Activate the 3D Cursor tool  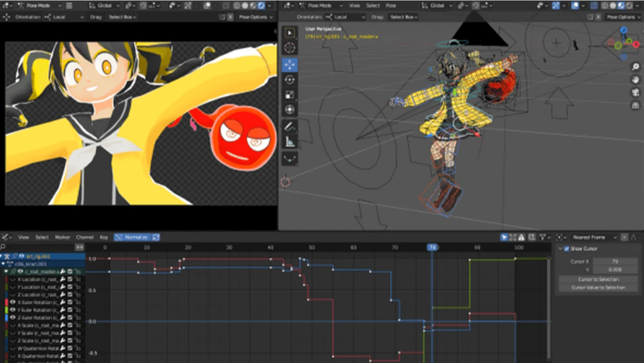[290, 47]
